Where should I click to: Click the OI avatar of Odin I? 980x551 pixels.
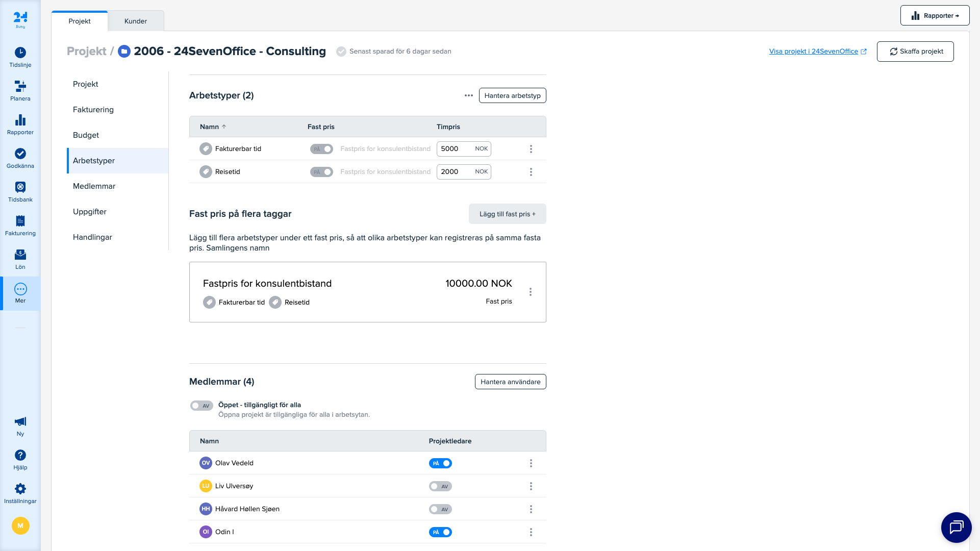tap(206, 532)
